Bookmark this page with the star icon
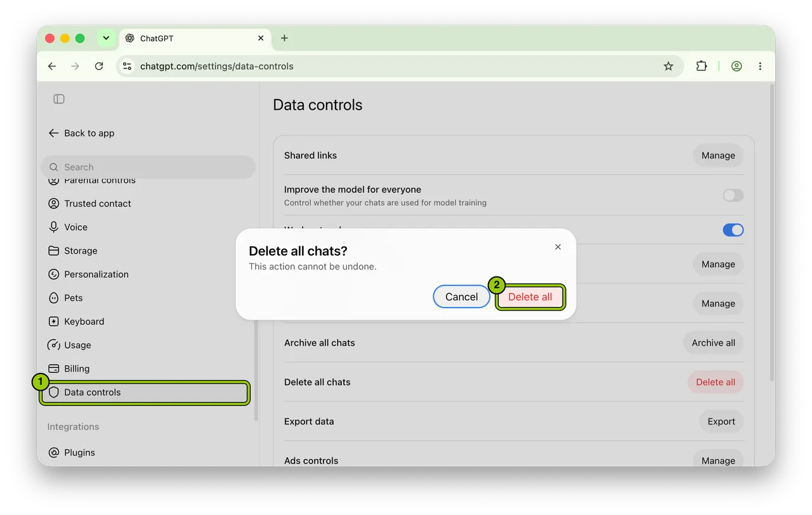Screen dimensions: 812x515 pyautogui.click(x=668, y=66)
